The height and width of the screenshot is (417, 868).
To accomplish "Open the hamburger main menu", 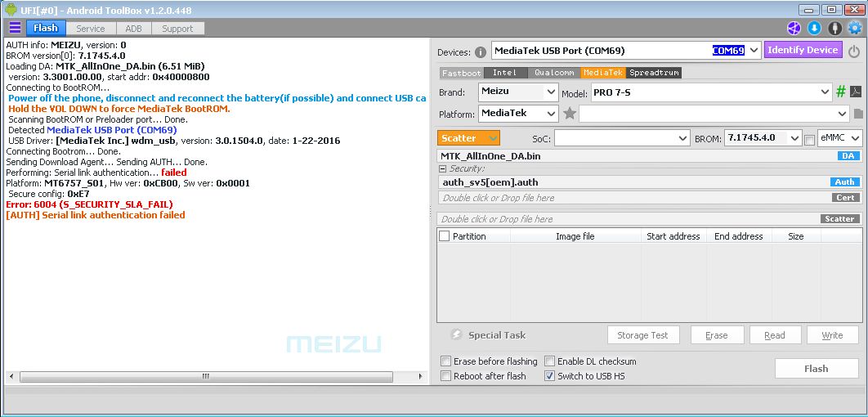I will pos(15,28).
